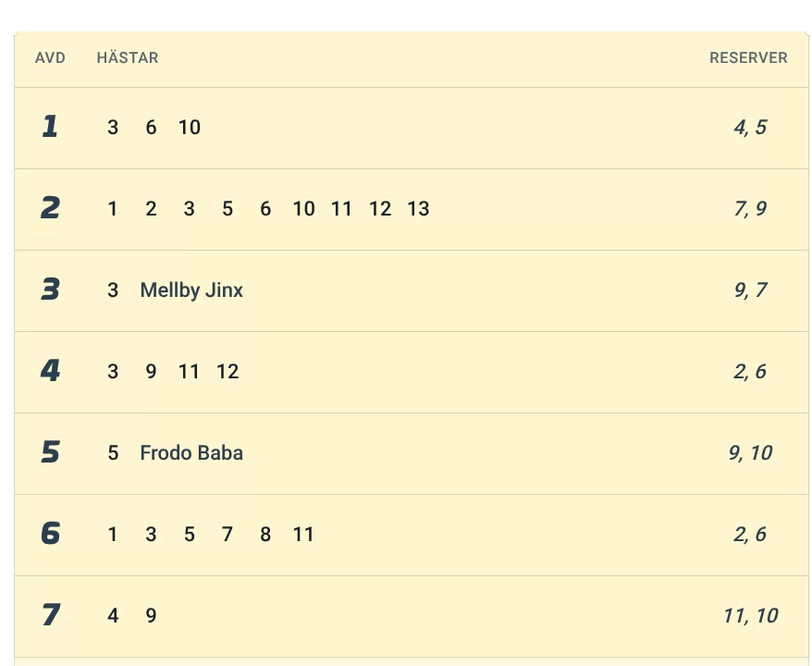Screen dimensions: 812x666
Task: Click the race 3 division number
Action: (50, 290)
